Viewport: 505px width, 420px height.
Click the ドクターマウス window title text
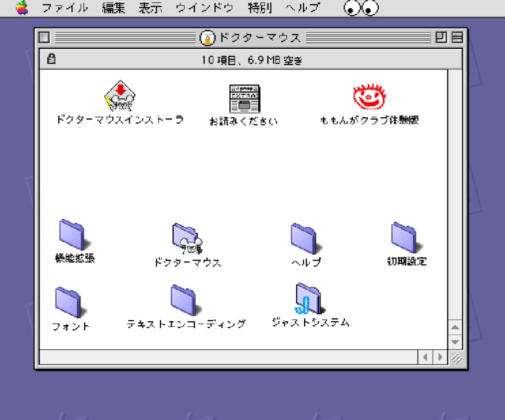point(260,38)
